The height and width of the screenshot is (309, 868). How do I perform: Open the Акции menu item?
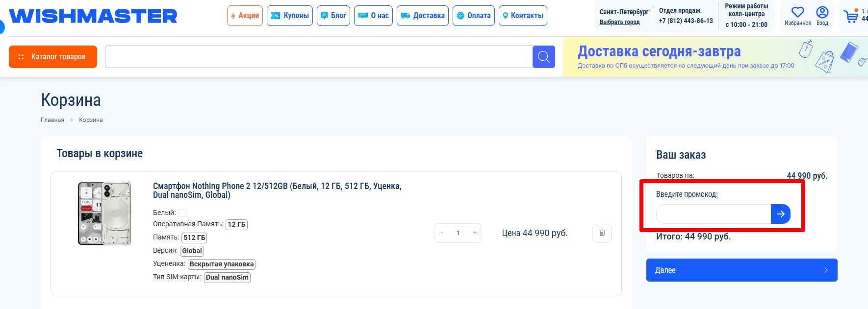(245, 16)
